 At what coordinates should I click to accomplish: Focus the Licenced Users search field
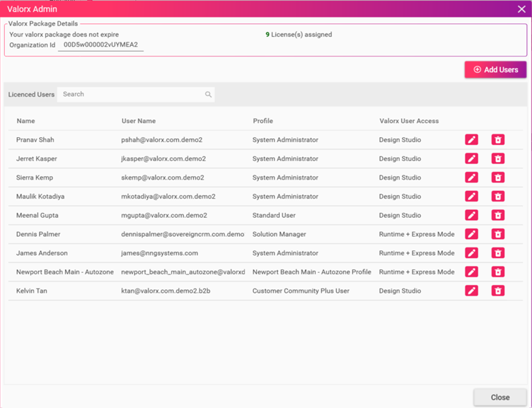coord(136,94)
